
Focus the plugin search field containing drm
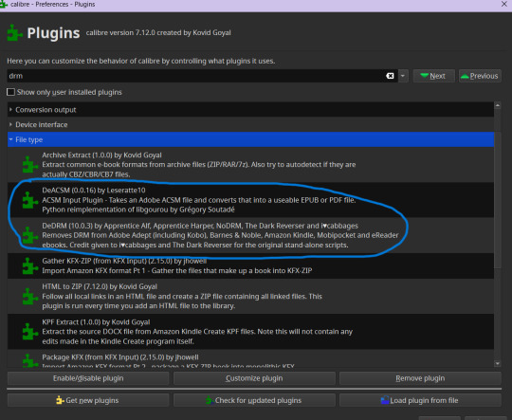click(x=196, y=76)
